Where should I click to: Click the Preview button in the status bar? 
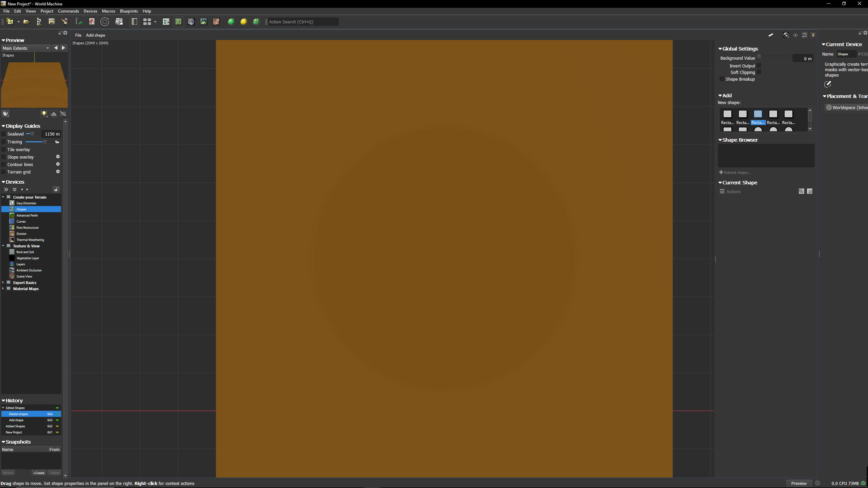798,483
